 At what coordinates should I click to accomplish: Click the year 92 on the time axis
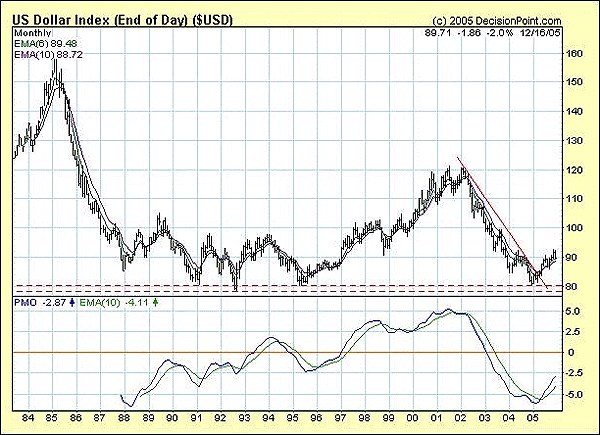tap(220, 417)
